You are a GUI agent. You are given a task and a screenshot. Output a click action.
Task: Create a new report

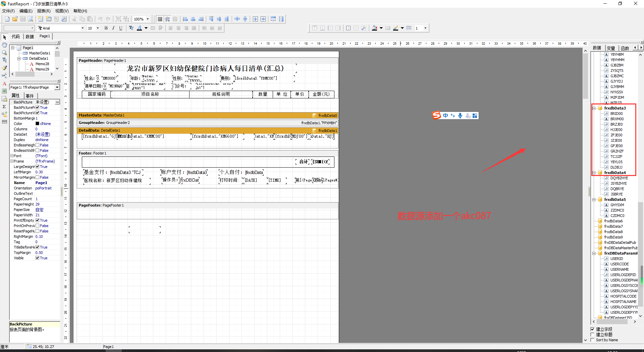click(7, 19)
